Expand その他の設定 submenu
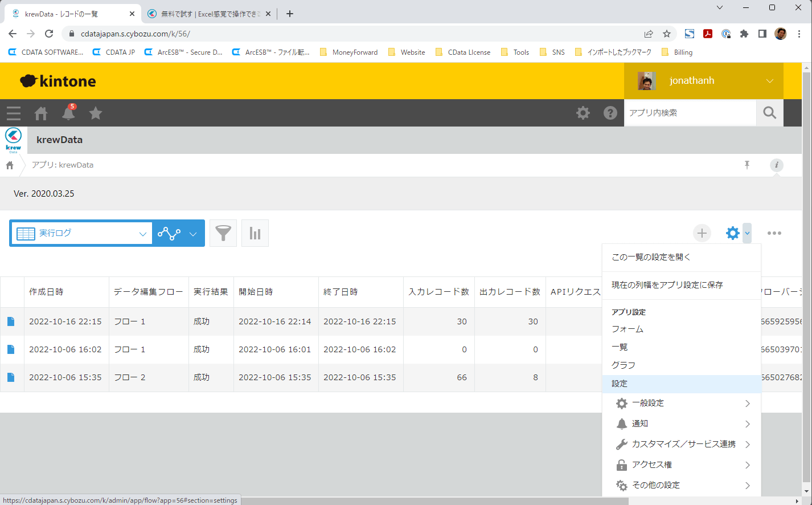Image resolution: width=812 pixels, height=505 pixels. coord(682,486)
